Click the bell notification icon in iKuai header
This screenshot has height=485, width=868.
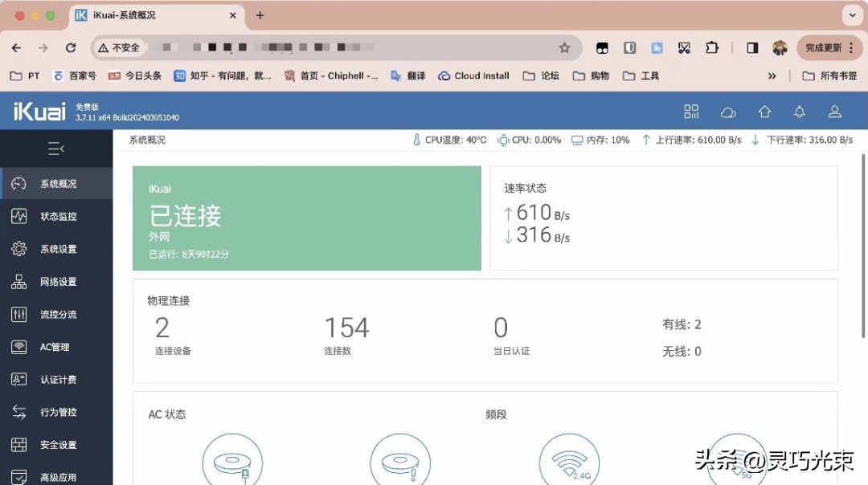coord(799,112)
